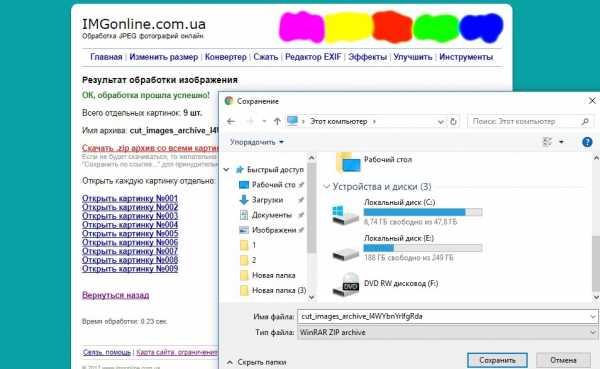Viewport: 600px width, 369px height.
Task: Refresh the folder location
Action: [453, 121]
